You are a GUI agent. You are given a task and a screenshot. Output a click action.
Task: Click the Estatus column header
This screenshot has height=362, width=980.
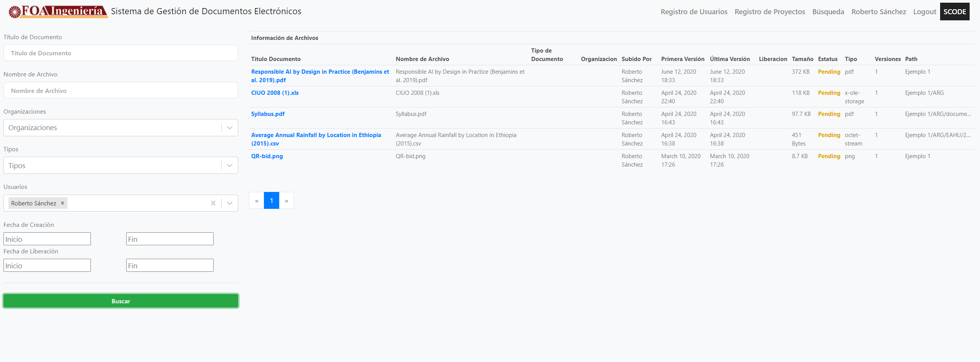828,59
